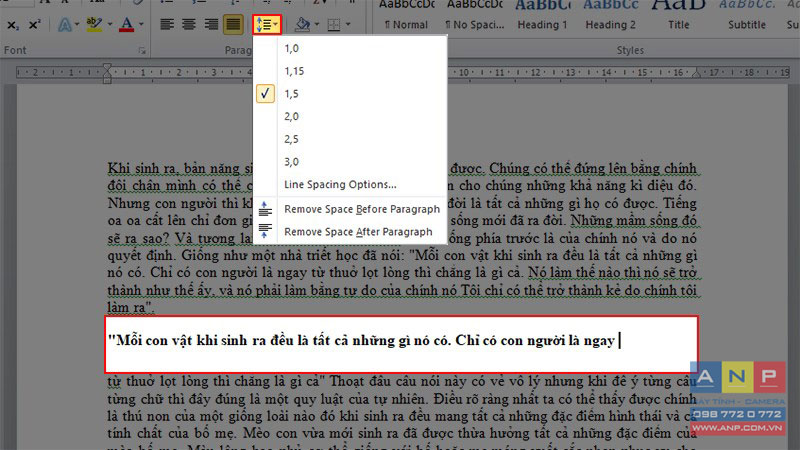Screen dimensions: 800x450
Task: Expand shading color dropdown arrow
Action: coord(316,24)
